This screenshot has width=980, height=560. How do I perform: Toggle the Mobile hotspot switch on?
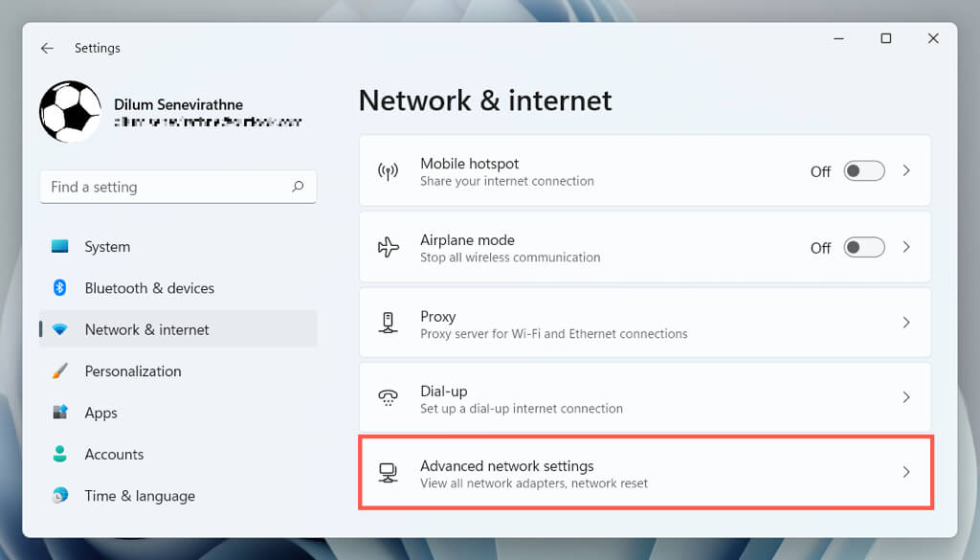pyautogui.click(x=863, y=171)
